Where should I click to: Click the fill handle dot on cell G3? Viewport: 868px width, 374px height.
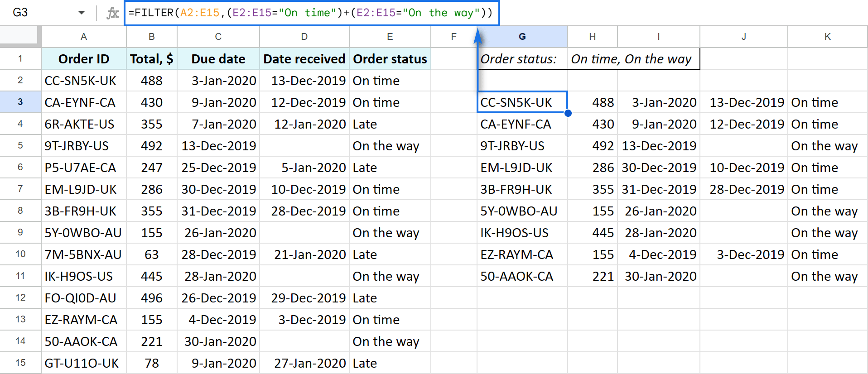pyautogui.click(x=568, y=113)
